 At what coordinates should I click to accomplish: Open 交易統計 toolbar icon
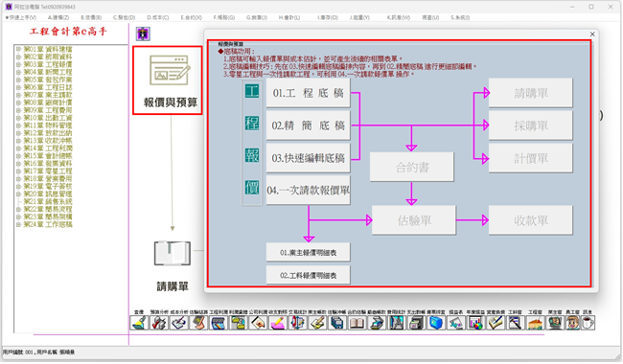point(298,323)
